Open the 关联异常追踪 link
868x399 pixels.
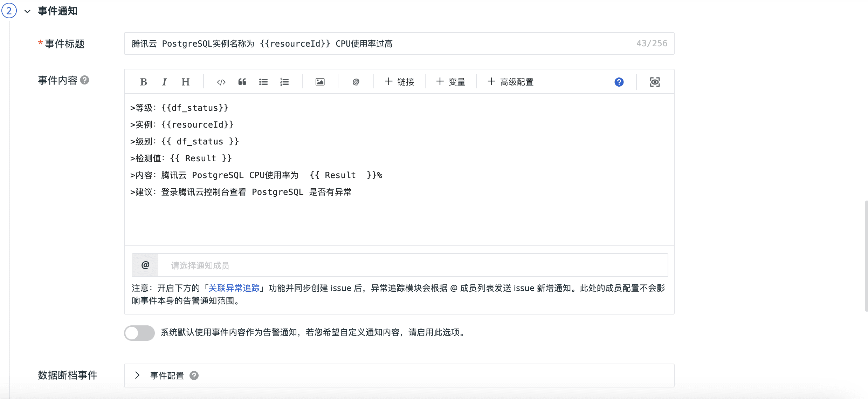point(234,288)
